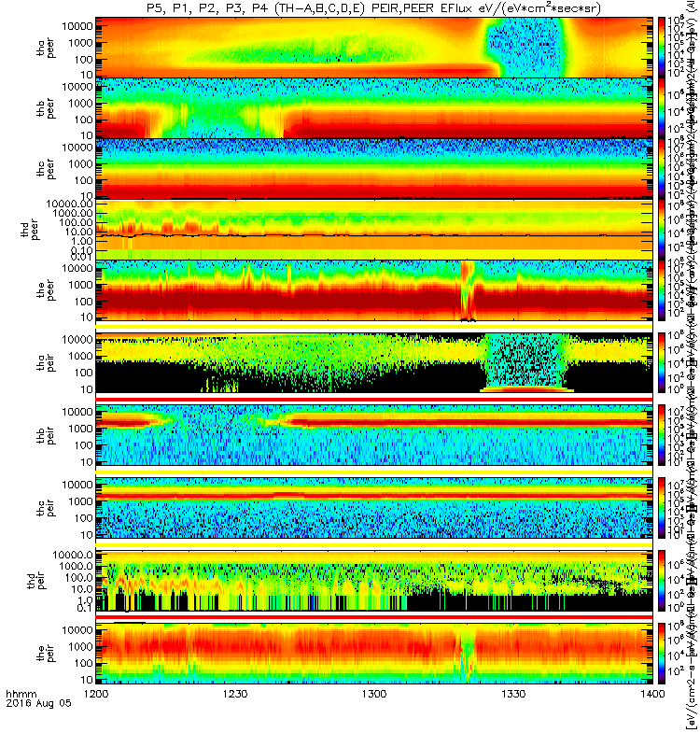The image size is (700, 747).
Task: Click the 10000.00 tick on thd peer axis
Action: (x=69, y=204)
